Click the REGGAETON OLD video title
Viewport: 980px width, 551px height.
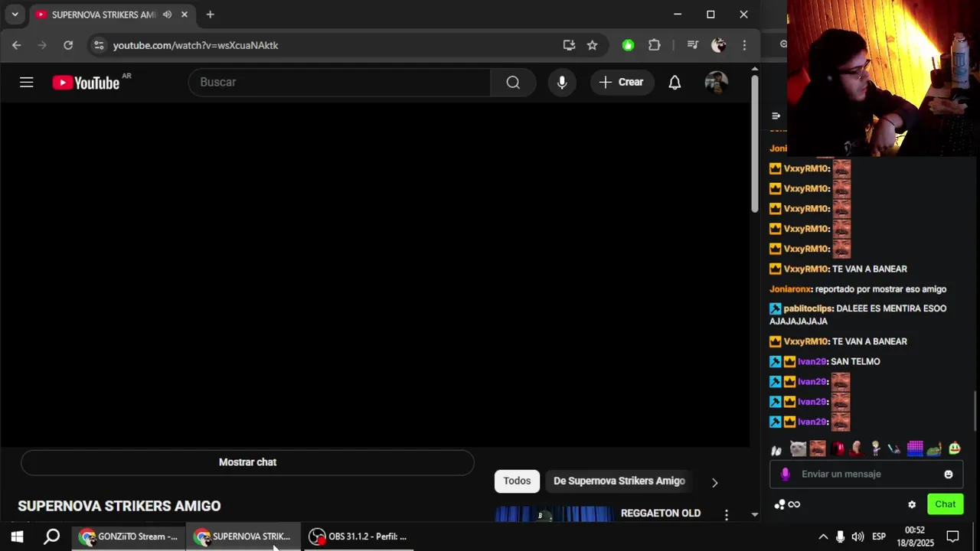click(x=661, y=514)
